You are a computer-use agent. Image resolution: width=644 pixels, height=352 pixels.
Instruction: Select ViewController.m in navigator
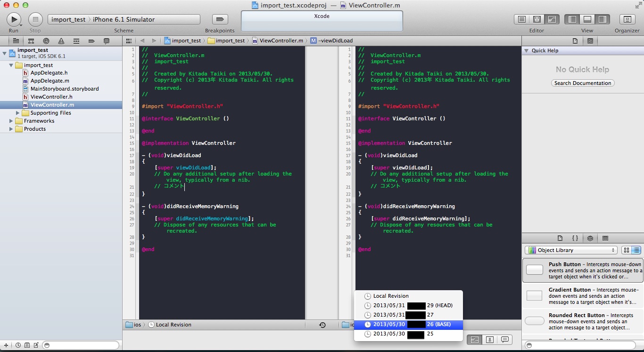[x=61, y=105]
